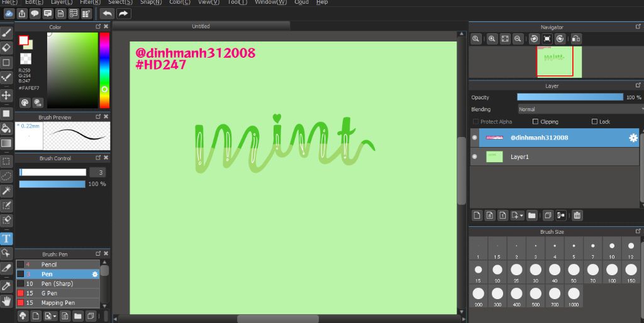Image resolution: width=644 pixels, height=323 pixels.
Task: Open the Blending mode dropdown
Action: (x=580, y=109)
